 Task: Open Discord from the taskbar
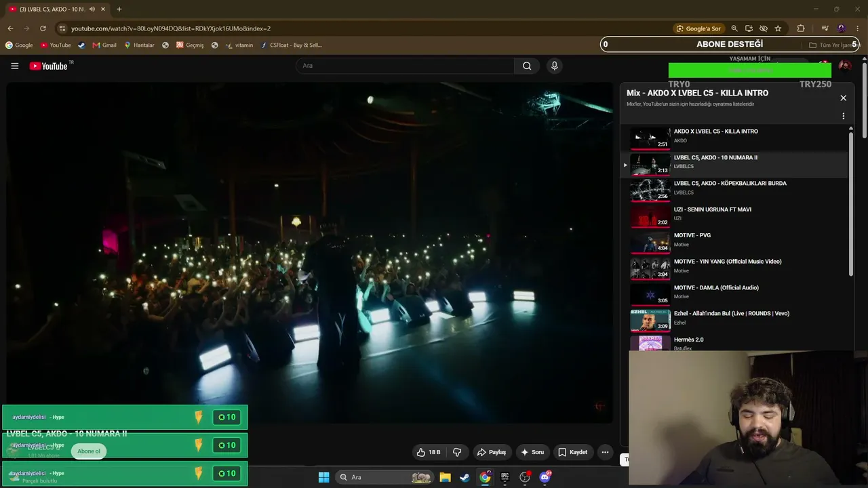545,477
